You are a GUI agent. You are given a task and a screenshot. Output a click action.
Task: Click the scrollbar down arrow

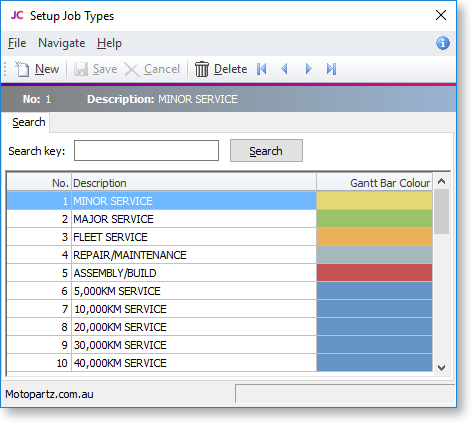[x=442, y=368]
